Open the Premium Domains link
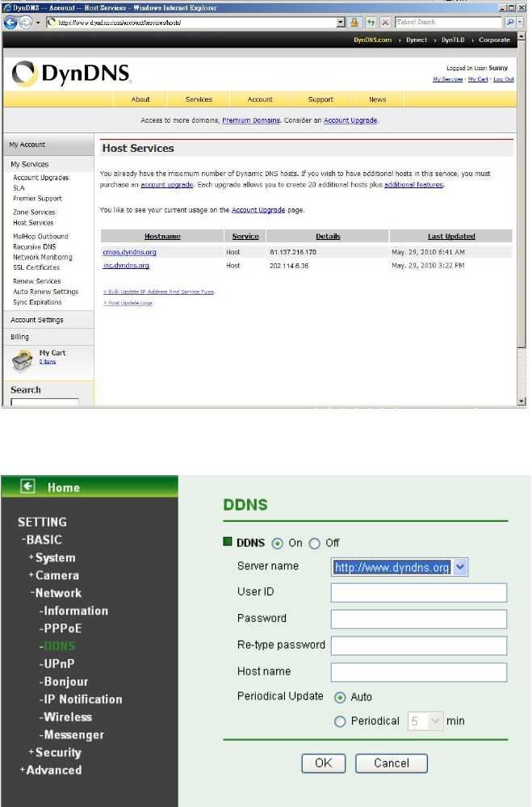532x807 pixels. point(251,120)
